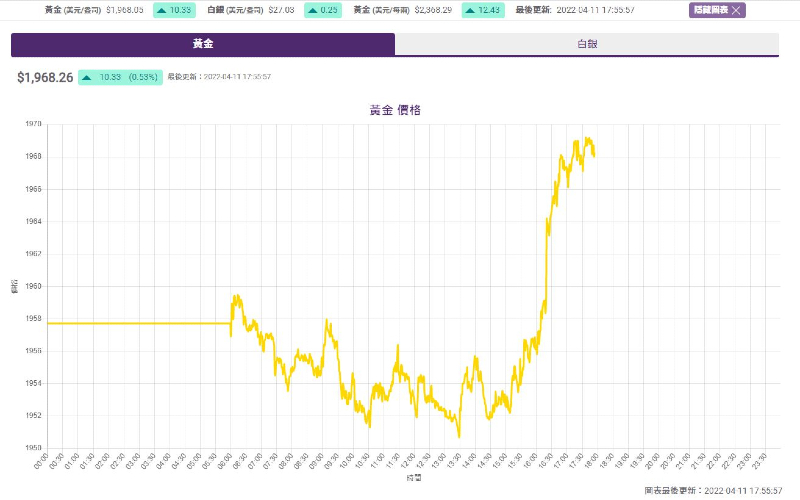Click the X icon in hide chart button
The width and height of the screenshot is (800, 500).
click(737, 10)
